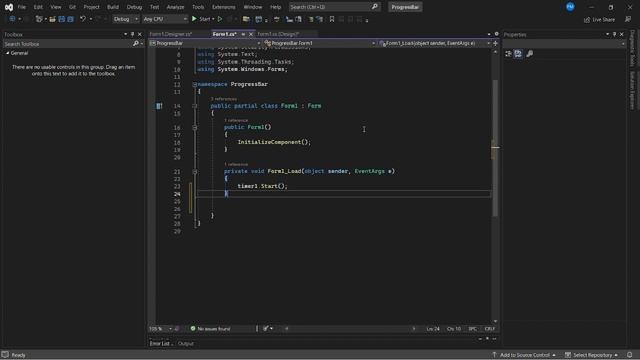
Task: Click the Toolbox search magnifier icon
Action: point(136,43)
